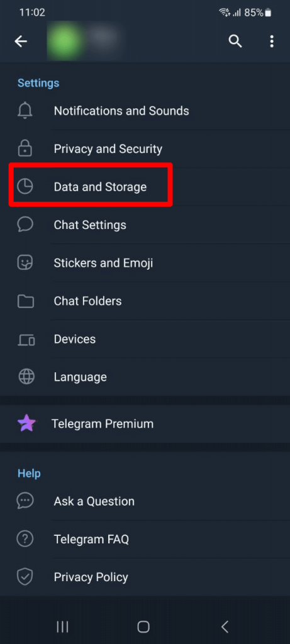
Task: Open Privacy and Security settings
Action: (145, 148)
